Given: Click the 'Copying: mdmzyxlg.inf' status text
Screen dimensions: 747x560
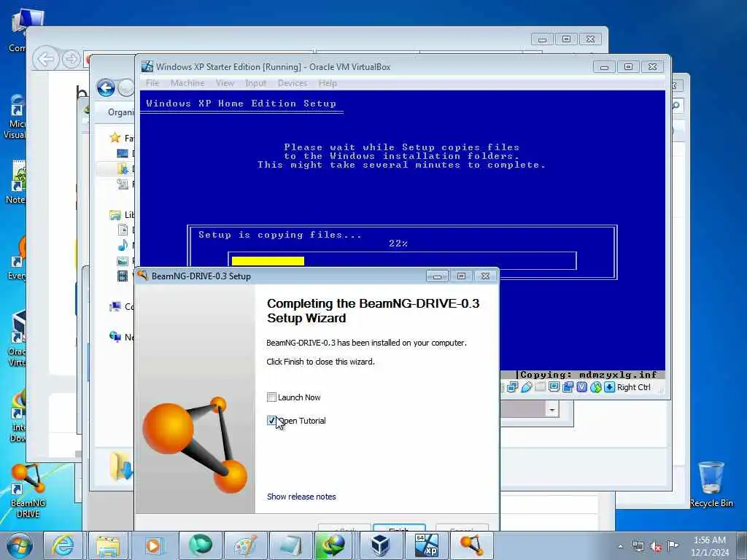Looking at the screenshot, I should 589,375.
